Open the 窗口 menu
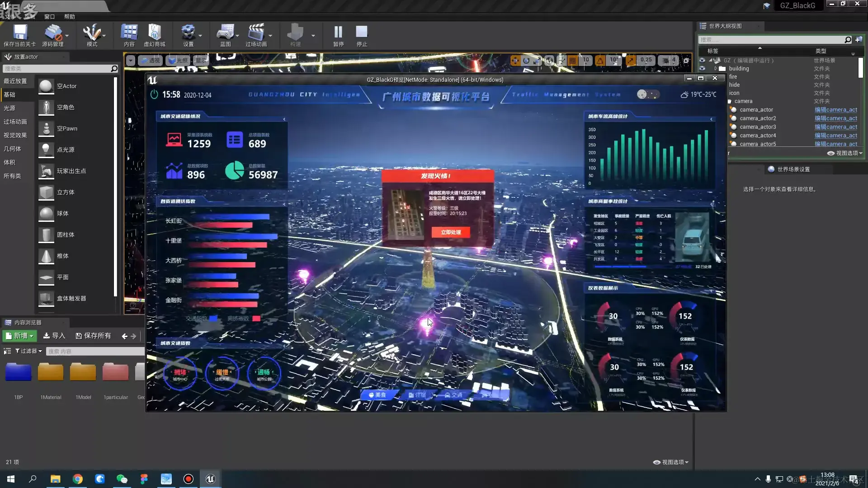This screenshot has height=488, width=868. tap(49, 17)
